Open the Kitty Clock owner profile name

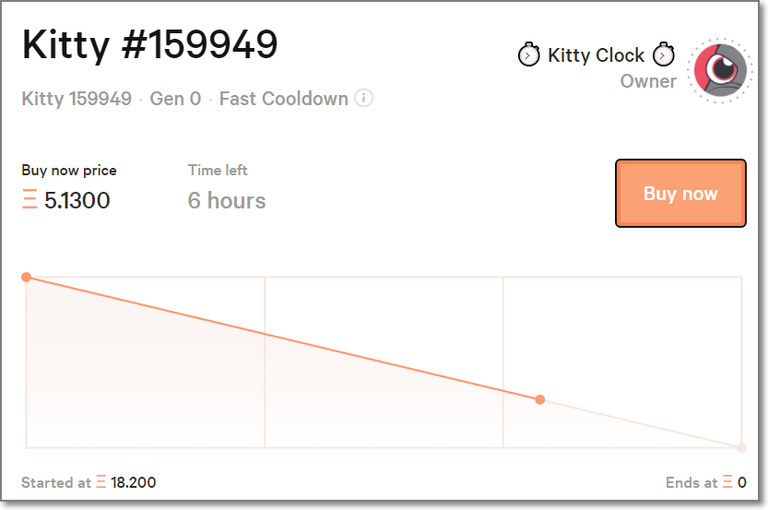pyautogui.click(x=596, y=55)
